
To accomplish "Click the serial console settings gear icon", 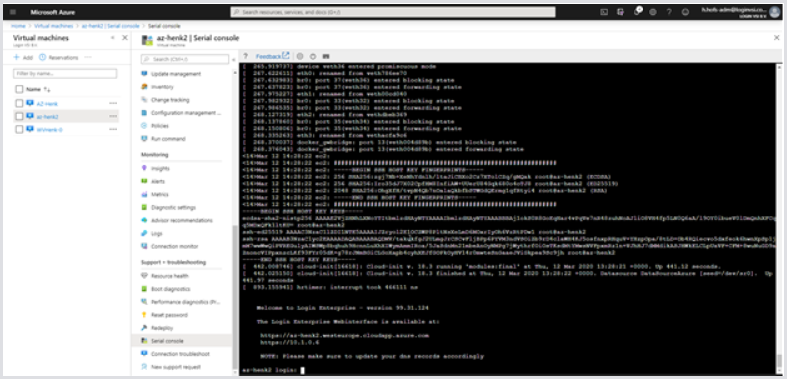I will pos(300,56).
